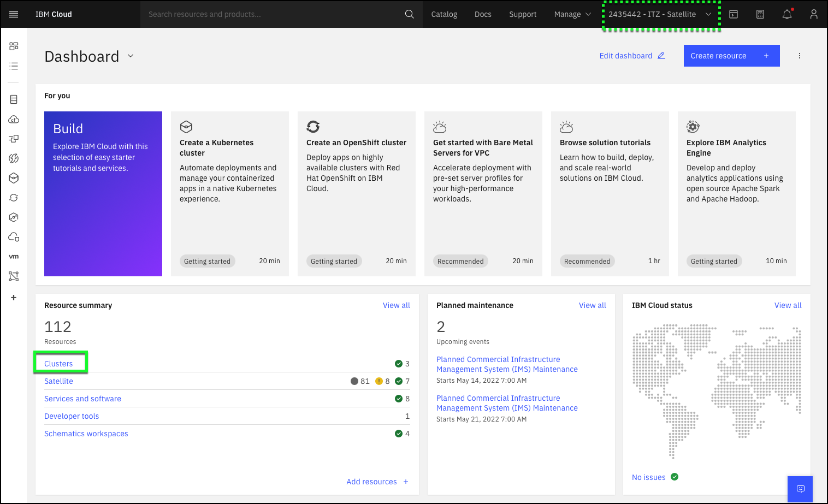This screenshot has width=828, height=504.
Task: Go to Docs in top navigation
Action: pyautogui.click(x=483, y=14)
